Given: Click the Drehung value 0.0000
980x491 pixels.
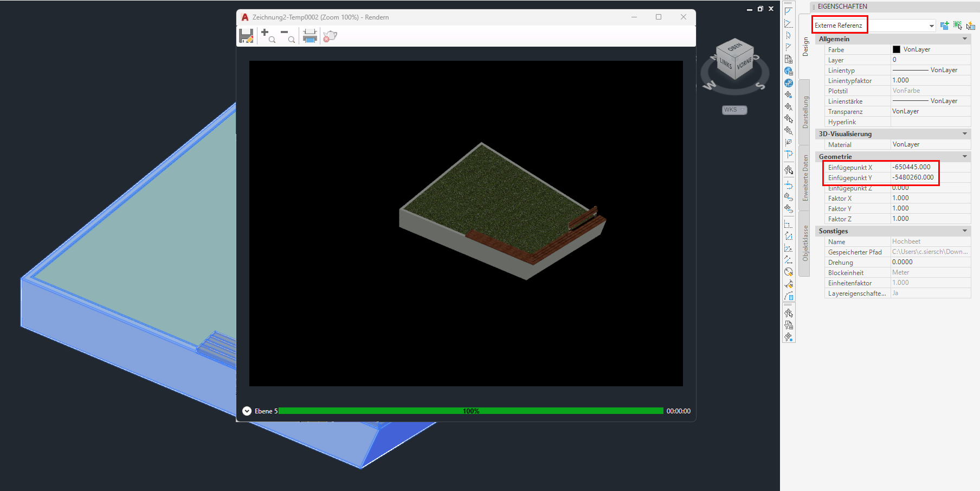Looking at the screenshot, I should coord(931,262).
